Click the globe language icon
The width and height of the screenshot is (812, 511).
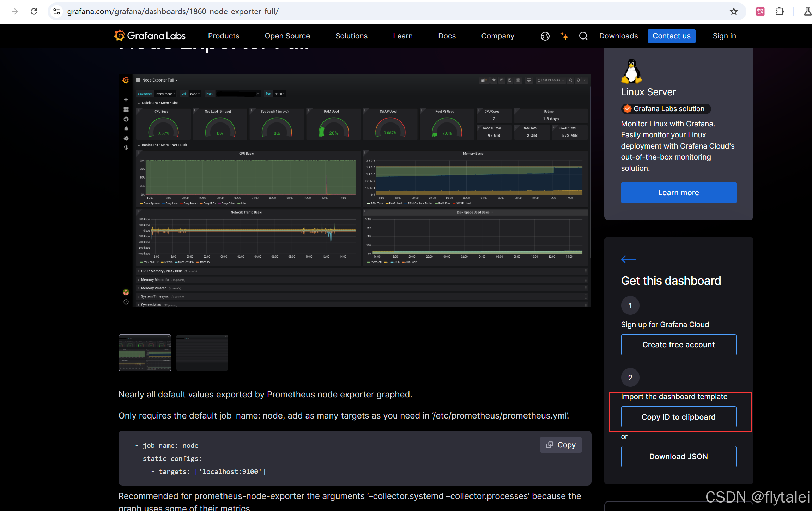pos(545,36)
